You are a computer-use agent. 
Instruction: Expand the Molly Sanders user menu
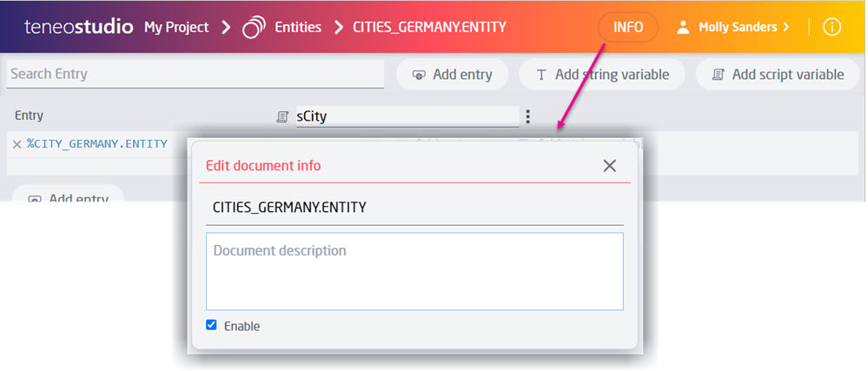744,27
